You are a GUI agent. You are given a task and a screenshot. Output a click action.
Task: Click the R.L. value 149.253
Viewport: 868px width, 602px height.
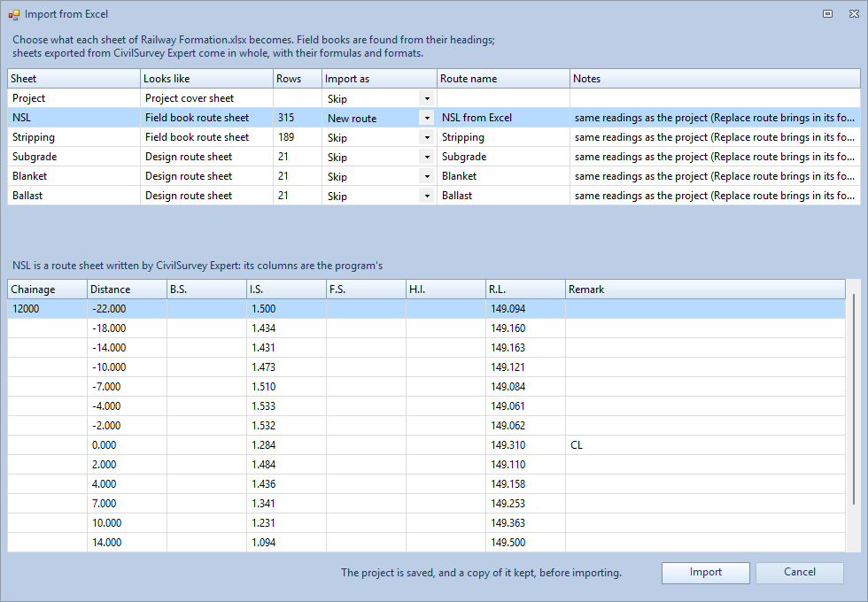coord(525,503)
